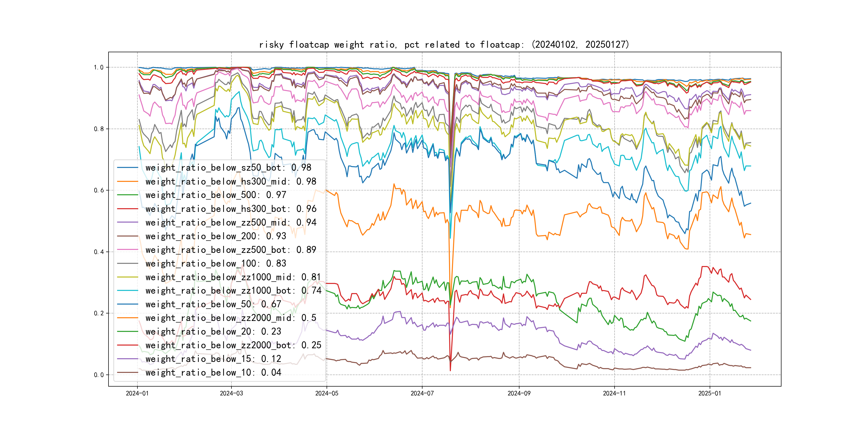The height and width of the screenshot is (434, 868).
Task: Select legend label weight_ratio_below_500
Action: [216, 195]
